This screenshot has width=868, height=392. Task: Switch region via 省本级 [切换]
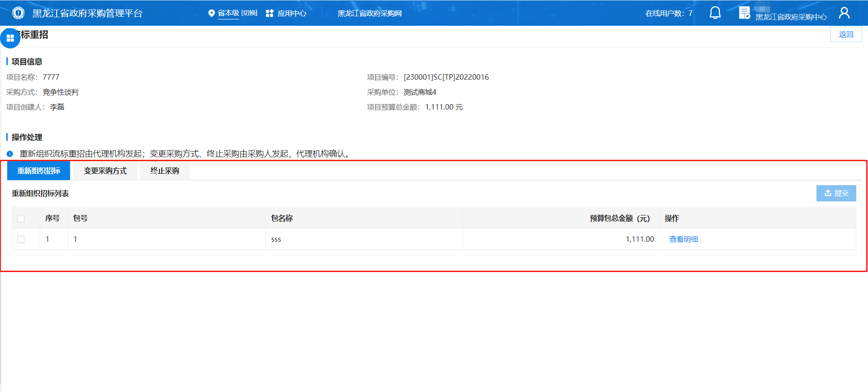(x=237, y=13)
